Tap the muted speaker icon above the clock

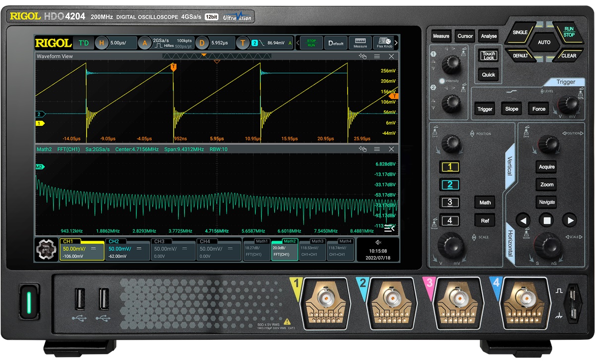pos(378,242)
